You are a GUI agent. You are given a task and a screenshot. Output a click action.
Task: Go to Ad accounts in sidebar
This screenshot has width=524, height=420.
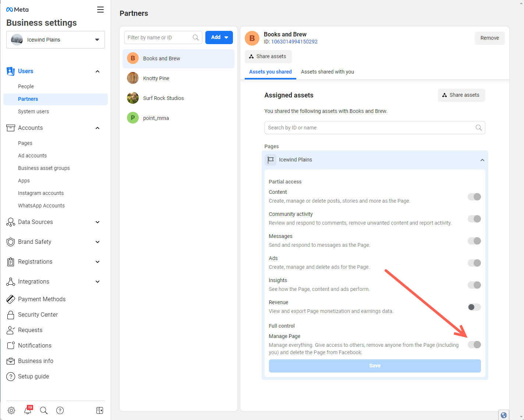click(32, 156)
